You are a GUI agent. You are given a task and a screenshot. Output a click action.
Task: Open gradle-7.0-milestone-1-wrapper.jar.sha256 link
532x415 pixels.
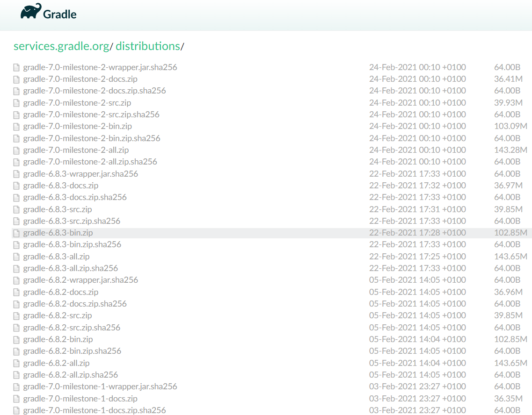point(100,386)
